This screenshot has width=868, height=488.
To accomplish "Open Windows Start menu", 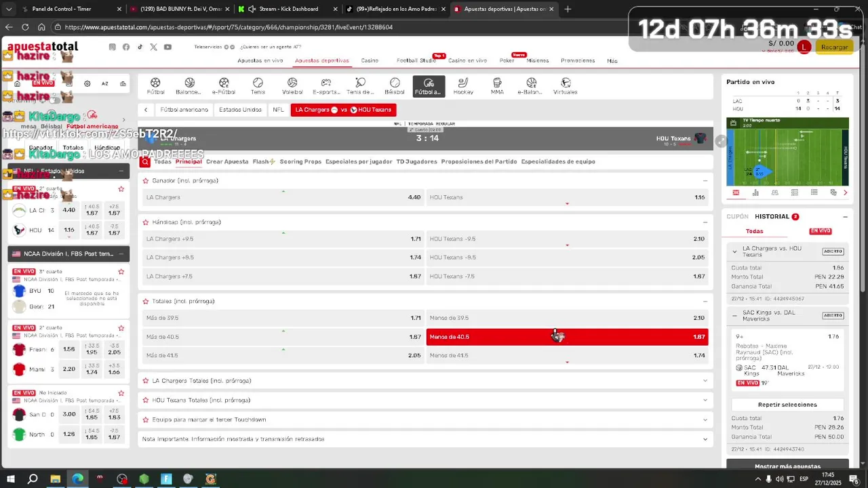I will coord(11,479).
